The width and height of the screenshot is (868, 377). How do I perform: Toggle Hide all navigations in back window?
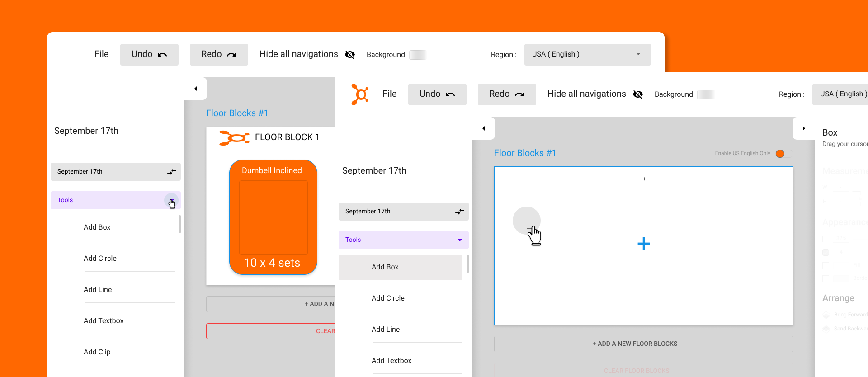(307, 54)
